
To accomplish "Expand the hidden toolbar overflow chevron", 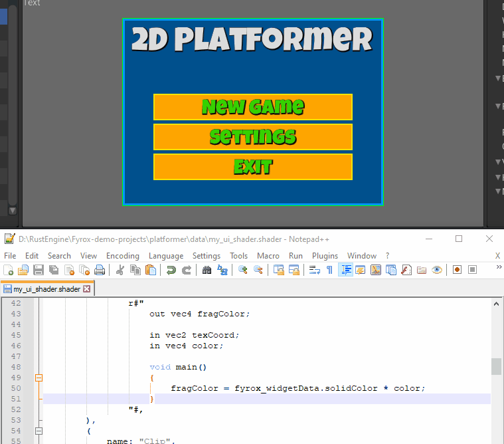I will (497, 270).
